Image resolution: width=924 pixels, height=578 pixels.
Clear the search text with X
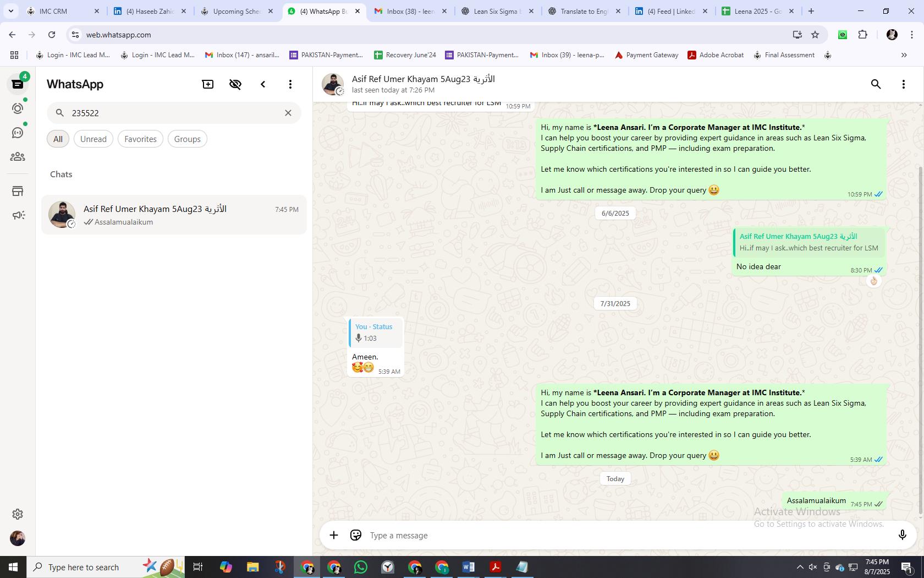(288, 113)
